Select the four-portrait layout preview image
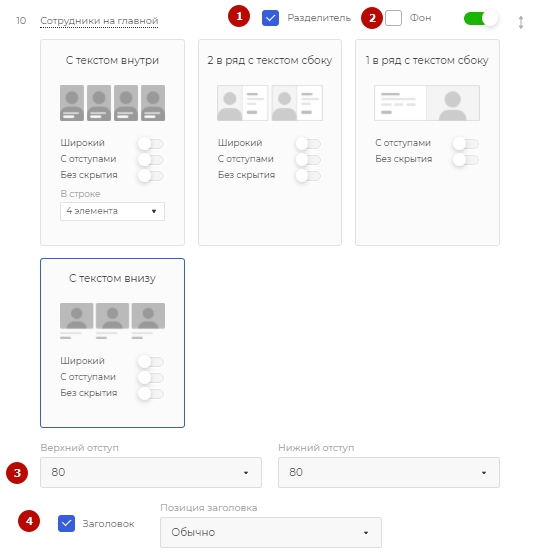The height and width of the screenshot is (560, 536). 112,103
